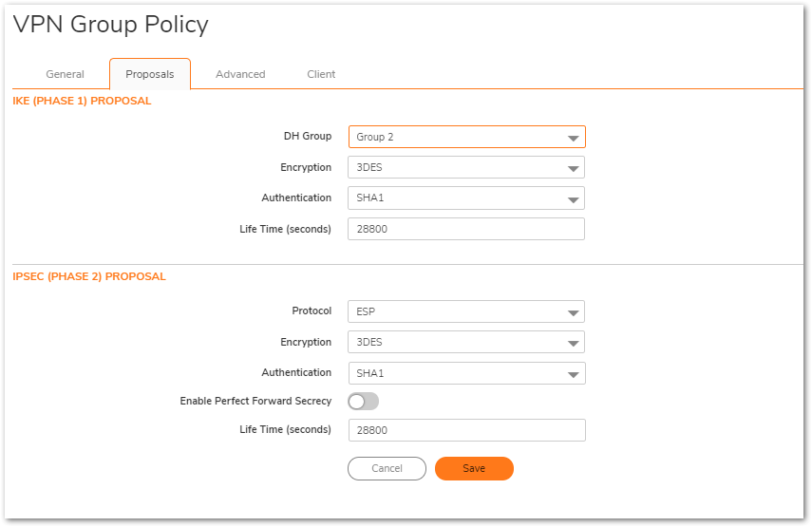
Task: Open the IKE Phase 1 Authentication dropdown
Action: (x=466, y=198)
